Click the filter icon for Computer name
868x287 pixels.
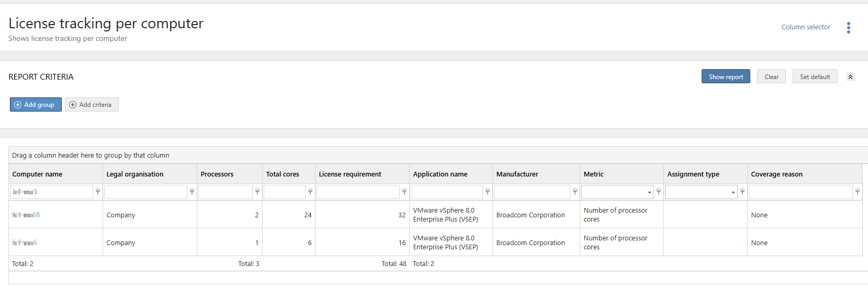[98, 192]
